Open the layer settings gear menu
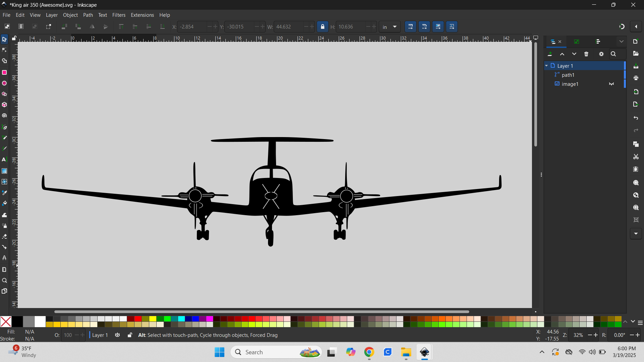 coord(601,54)
